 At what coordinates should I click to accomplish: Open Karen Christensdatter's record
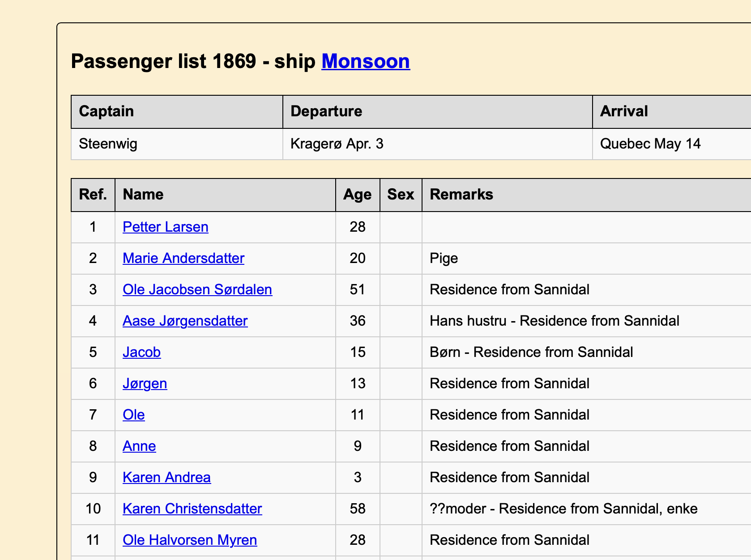point(192,509)
